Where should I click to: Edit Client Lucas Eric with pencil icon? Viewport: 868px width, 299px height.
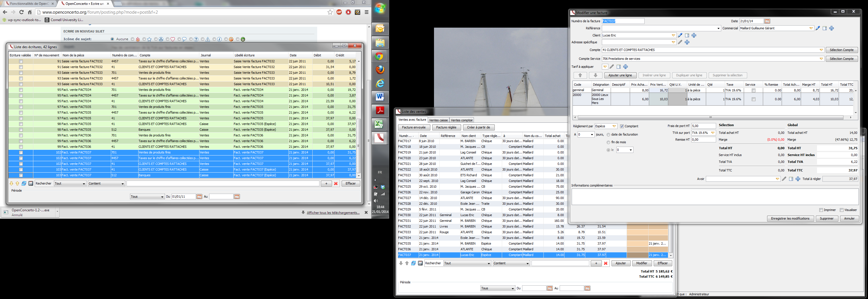tap(680, 35)
